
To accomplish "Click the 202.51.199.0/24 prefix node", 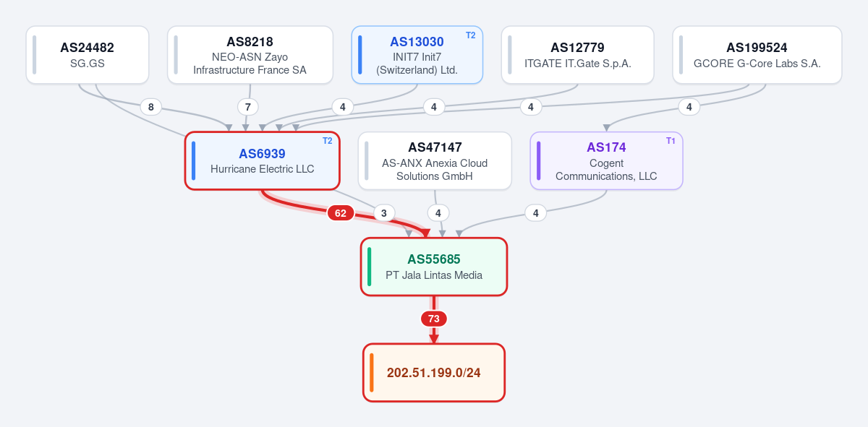I will (x=434, y=373).
